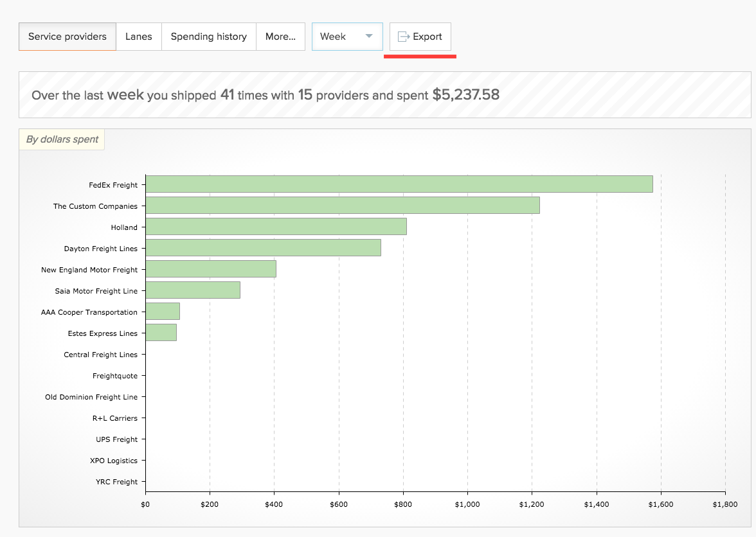
Task: Click the "FedEx Freight" axis label
Action: click(x=113, y=185)
